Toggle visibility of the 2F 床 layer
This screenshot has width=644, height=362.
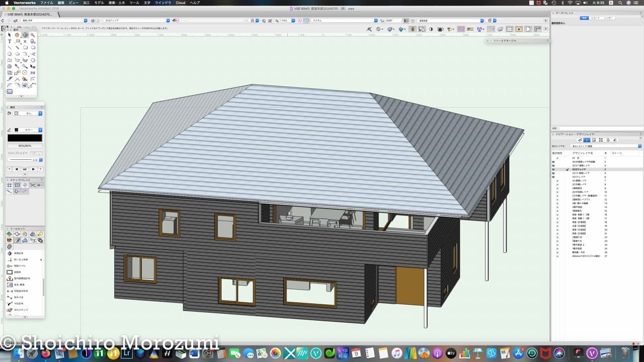[x=557, y=158]
